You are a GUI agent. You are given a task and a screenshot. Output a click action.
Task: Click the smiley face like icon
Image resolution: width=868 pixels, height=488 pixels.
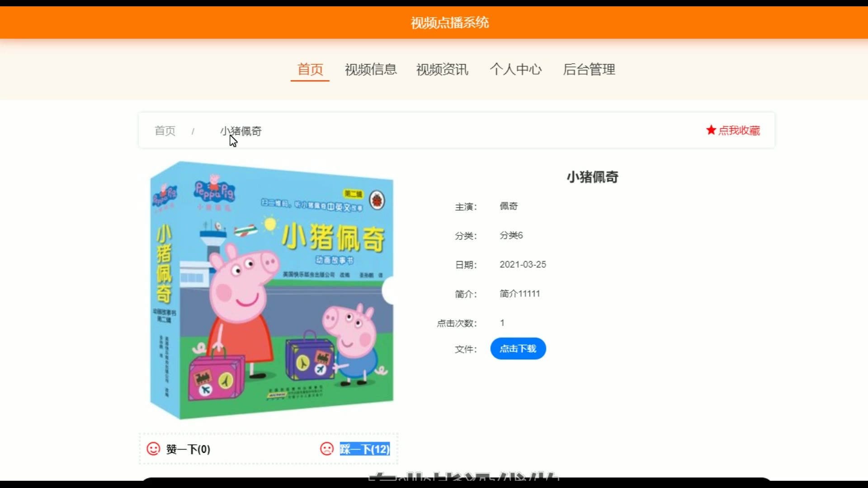pos(153,449)
